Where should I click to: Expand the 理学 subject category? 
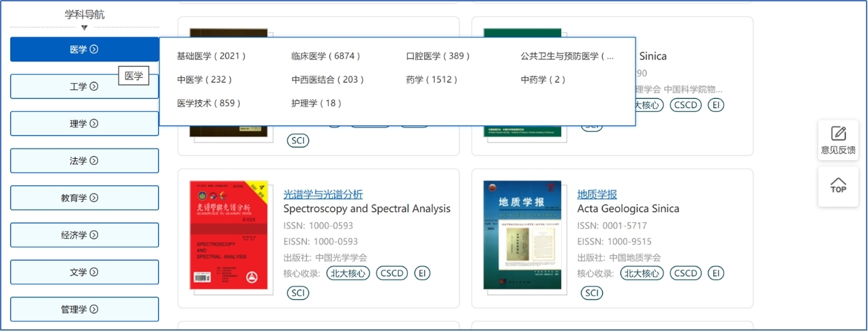(x=84, y=124)
